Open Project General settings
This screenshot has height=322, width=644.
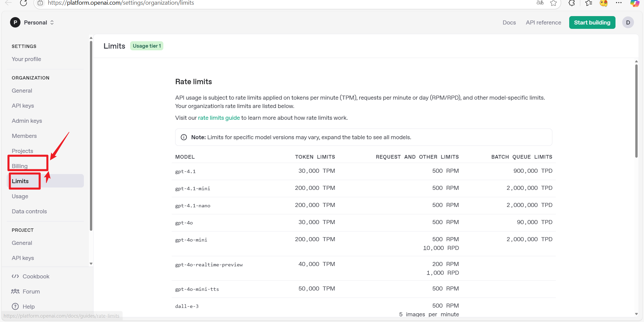[x=22, y=243]
